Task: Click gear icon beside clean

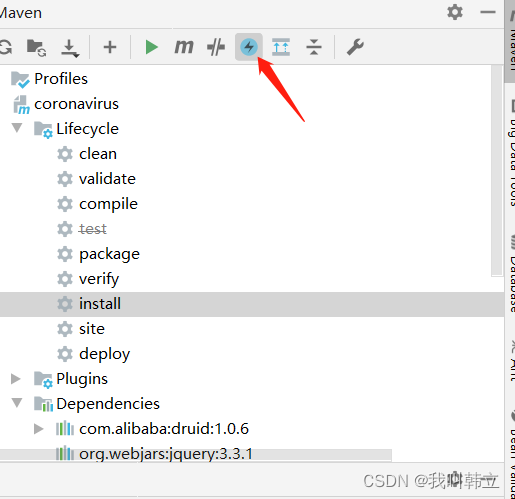Action: click(x=65, y=154)
